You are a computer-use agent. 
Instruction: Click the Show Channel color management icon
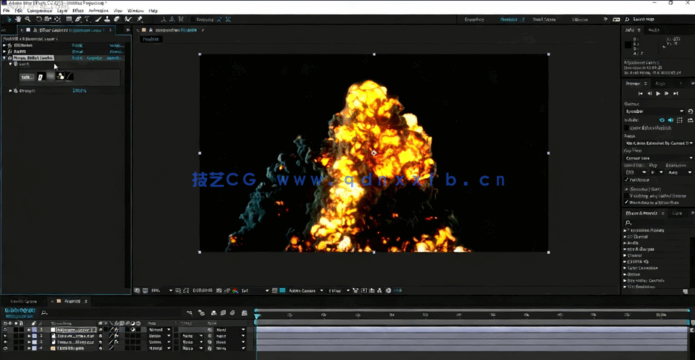click(x=235, y=291)
